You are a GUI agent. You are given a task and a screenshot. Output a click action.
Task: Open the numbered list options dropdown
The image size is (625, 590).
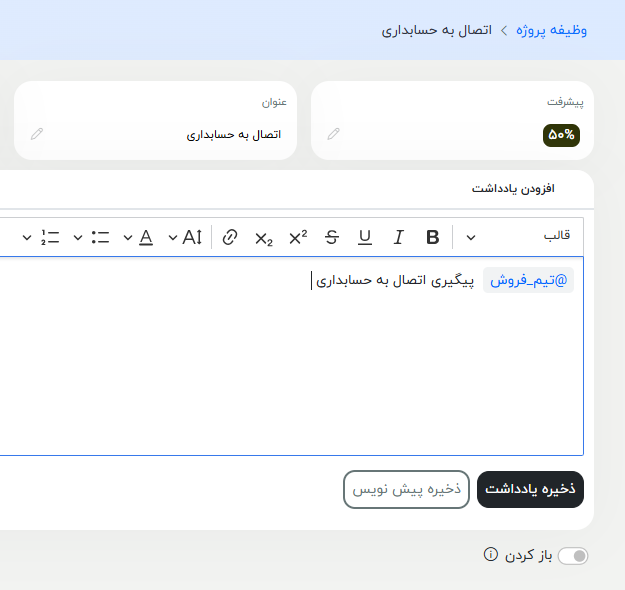[x=27, y=237]
